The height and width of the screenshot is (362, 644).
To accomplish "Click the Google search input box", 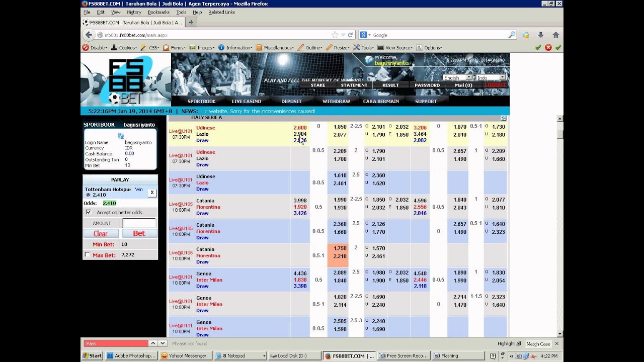I will 439,35.
